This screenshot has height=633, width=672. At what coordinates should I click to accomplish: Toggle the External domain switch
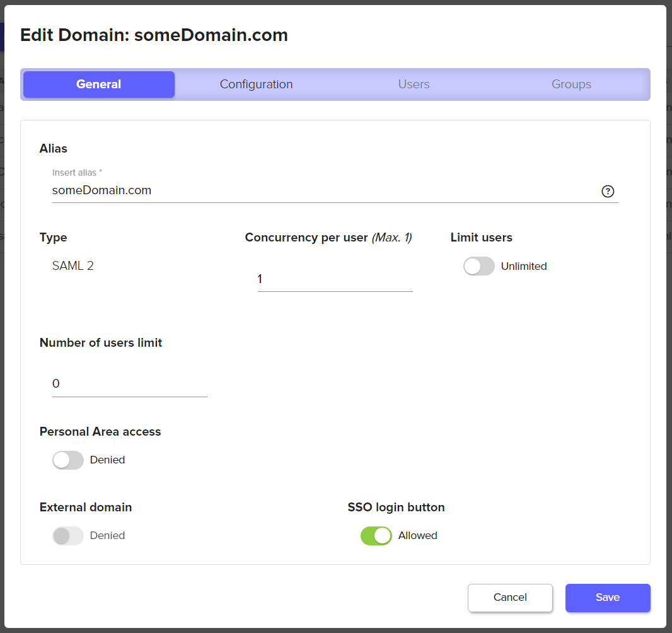[x=68, y=536]
